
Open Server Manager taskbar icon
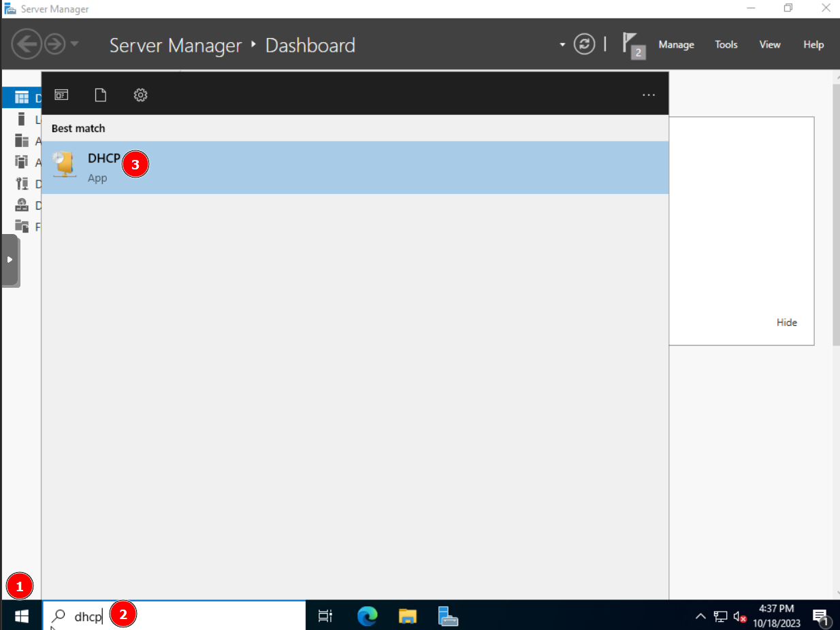(x=447, y=616)
